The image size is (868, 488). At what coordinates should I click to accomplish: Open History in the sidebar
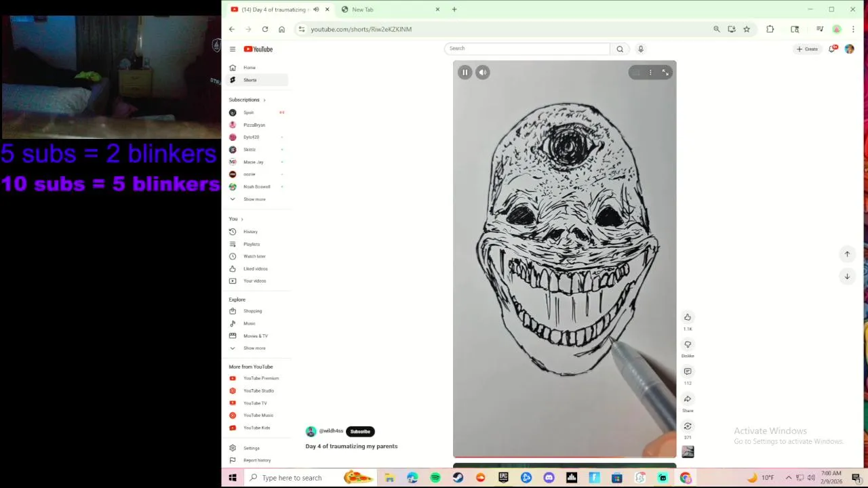(258, 232)
